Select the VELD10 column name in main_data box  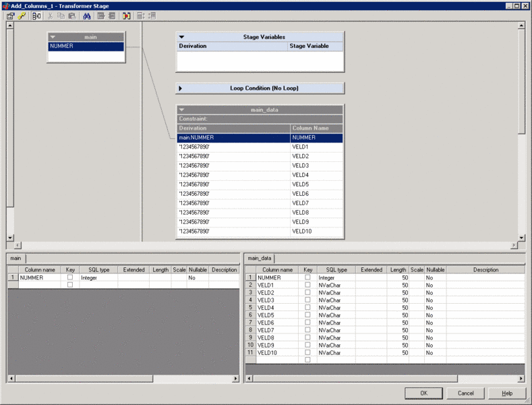316,232
